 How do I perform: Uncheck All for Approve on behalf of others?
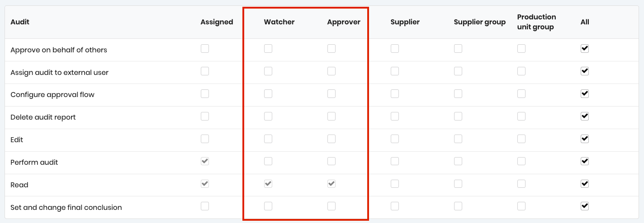tap(585, 48)
